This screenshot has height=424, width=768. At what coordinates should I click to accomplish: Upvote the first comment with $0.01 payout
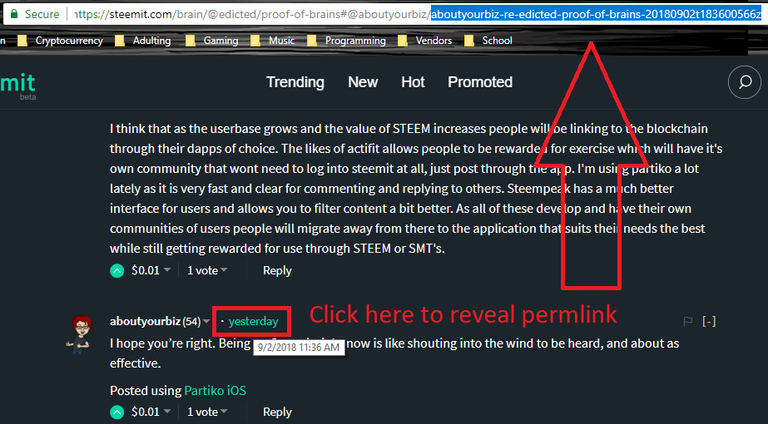pyautogui.click(x=117, y=270)
